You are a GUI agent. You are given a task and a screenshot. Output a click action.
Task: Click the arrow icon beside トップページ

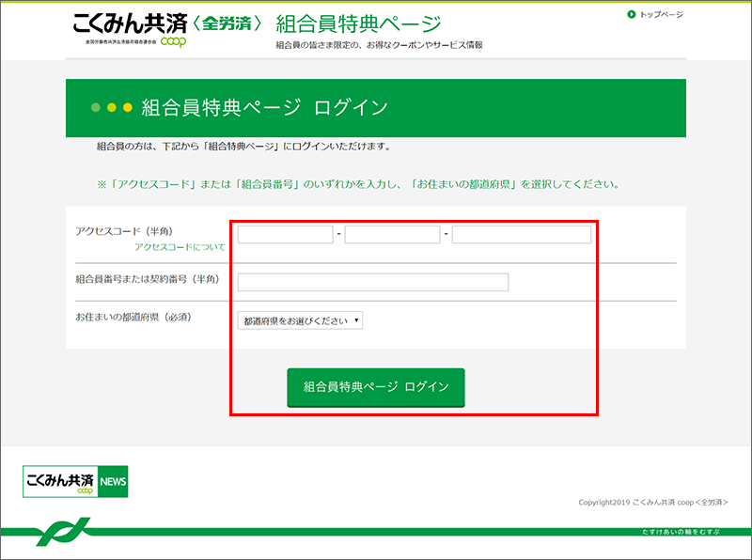point(631,14)
